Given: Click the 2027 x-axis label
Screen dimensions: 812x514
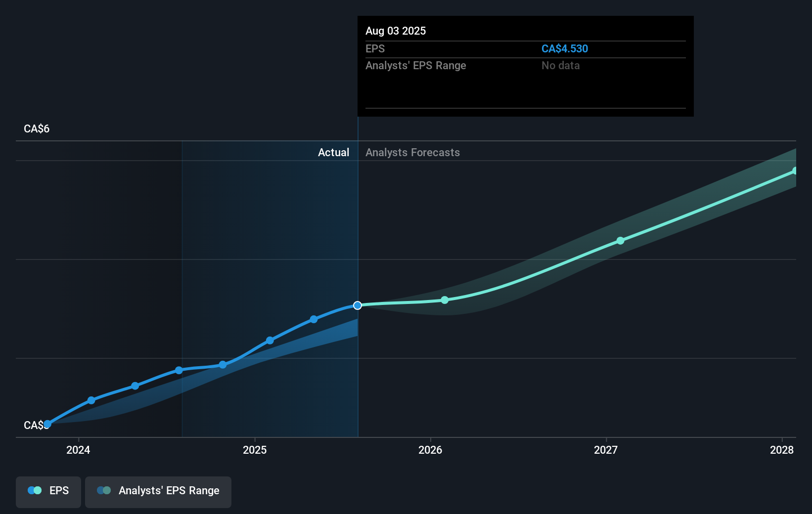Looking at the screenshot, I should tap(606, 450).
